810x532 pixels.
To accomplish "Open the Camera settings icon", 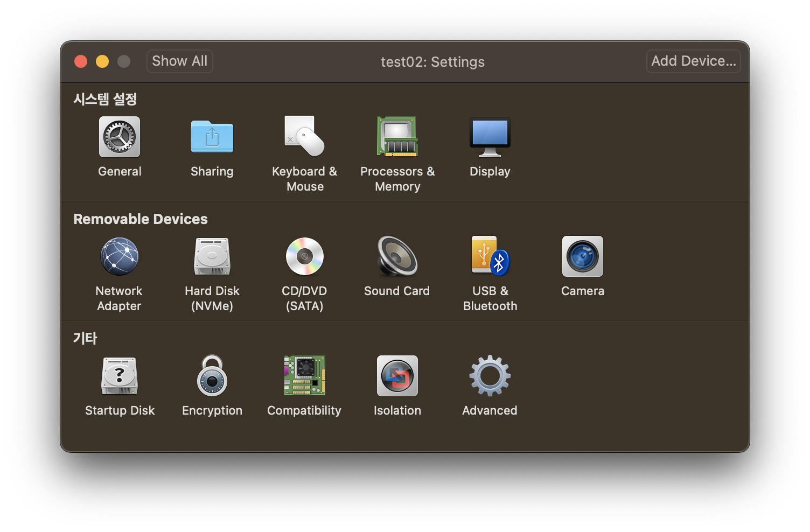I will [583, 256].
